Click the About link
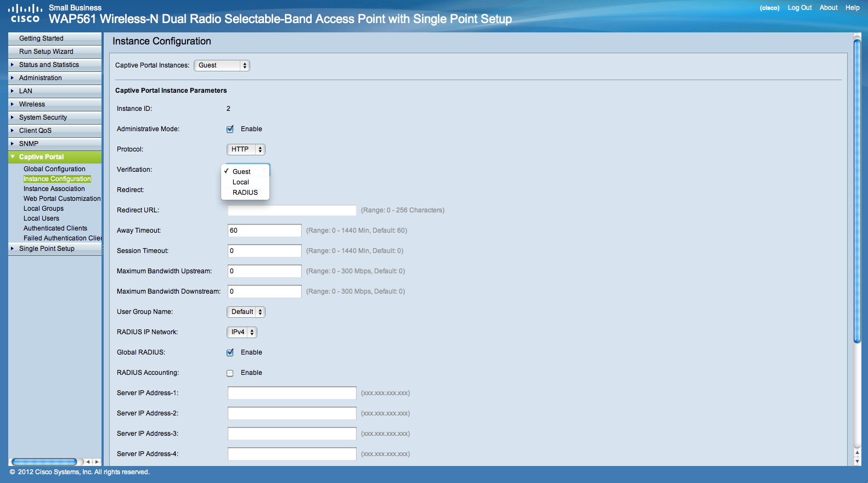This screenshot has height=483, width=868. [x=828, y=8]
